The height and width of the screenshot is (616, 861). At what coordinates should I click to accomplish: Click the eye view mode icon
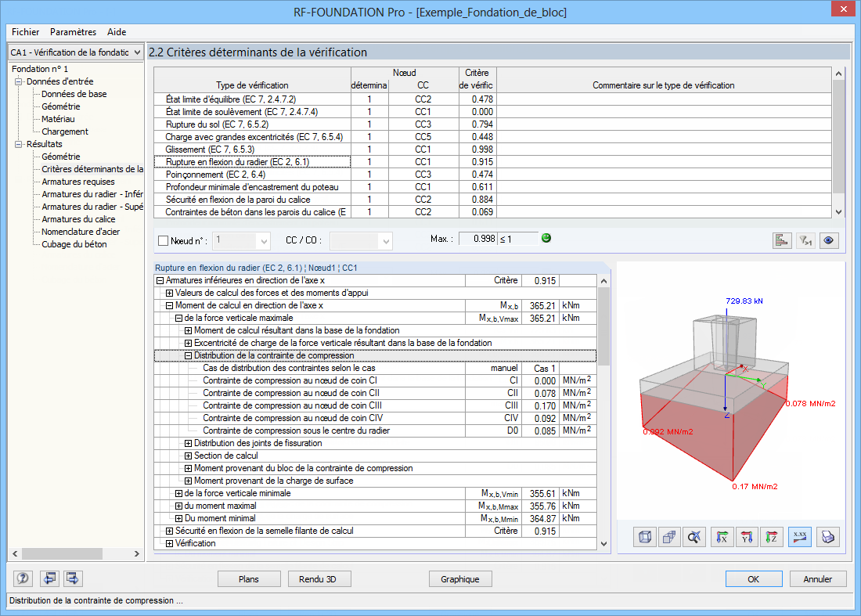coord(829,240)
